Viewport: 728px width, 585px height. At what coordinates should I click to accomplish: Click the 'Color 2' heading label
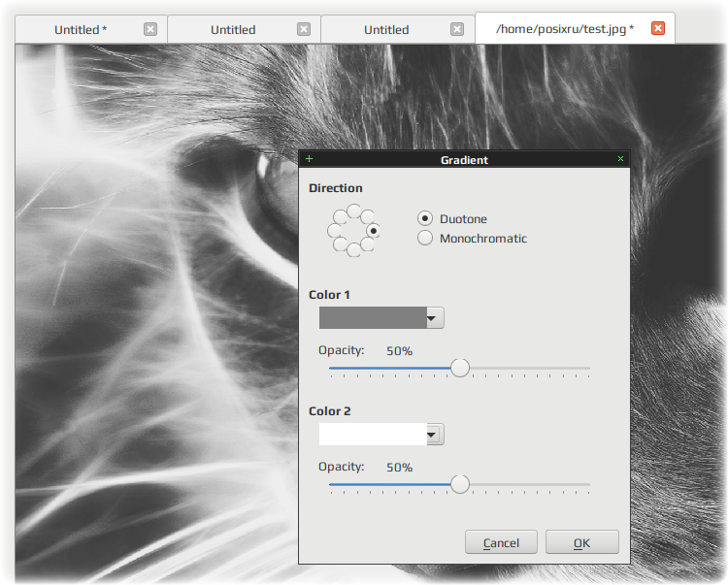click(330, 411)
